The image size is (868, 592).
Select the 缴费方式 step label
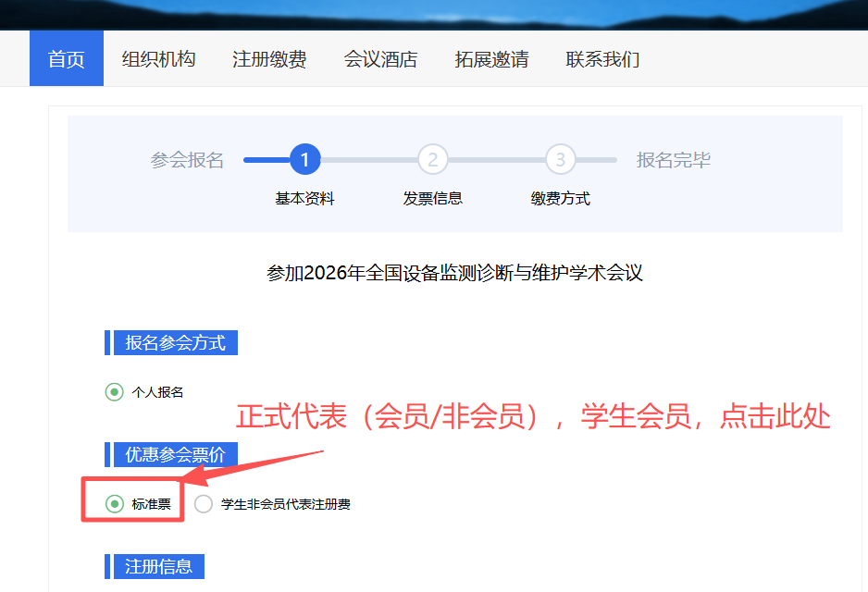click(560, 198)
